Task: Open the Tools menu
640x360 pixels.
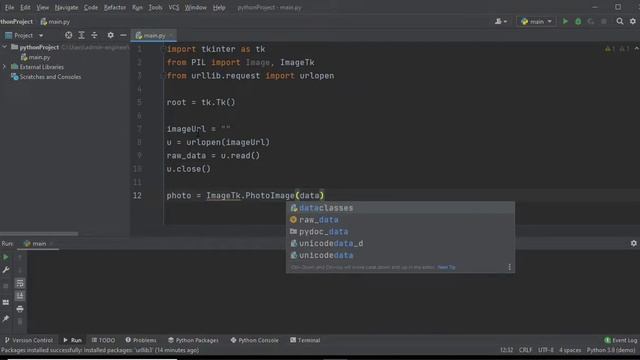Action: (155, 7)
